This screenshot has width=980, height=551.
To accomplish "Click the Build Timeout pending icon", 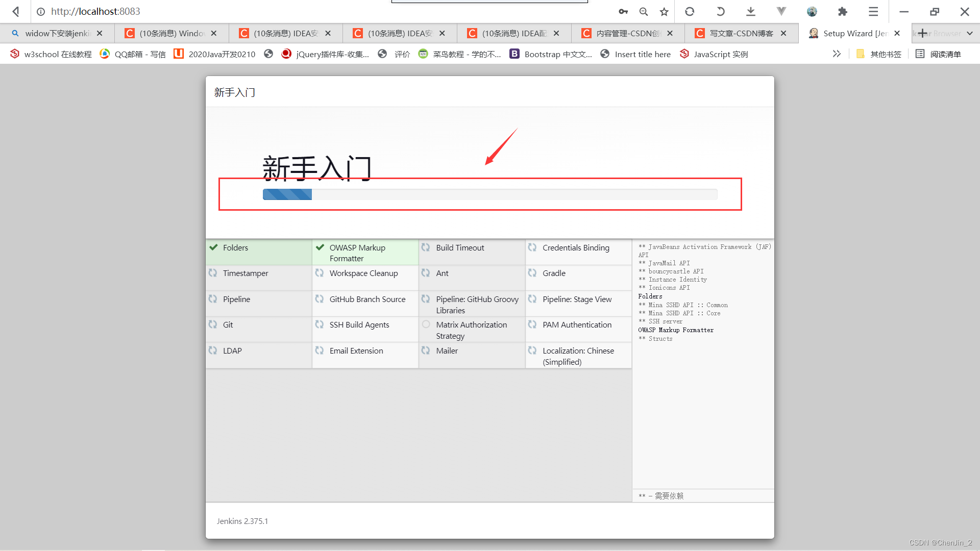I will (426, 247).
